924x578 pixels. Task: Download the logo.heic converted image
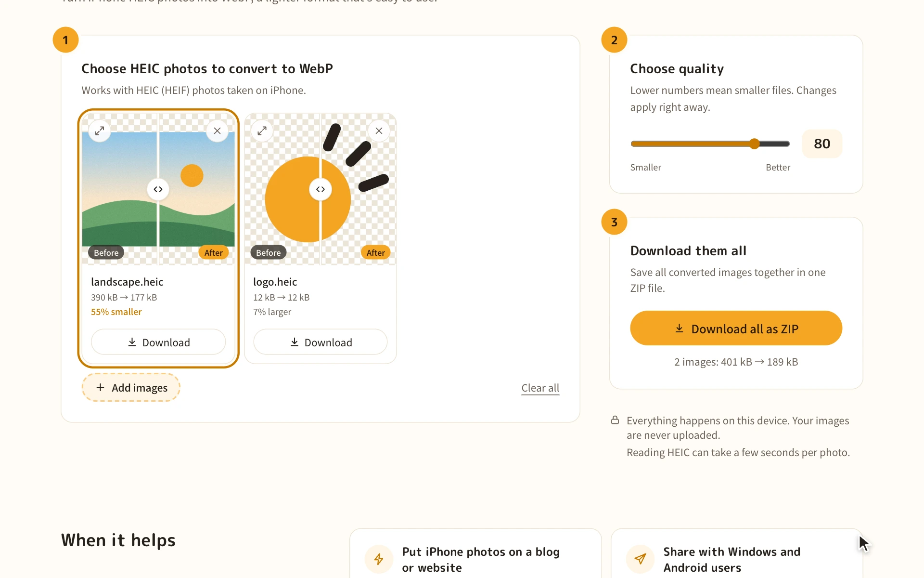[321, 342]
